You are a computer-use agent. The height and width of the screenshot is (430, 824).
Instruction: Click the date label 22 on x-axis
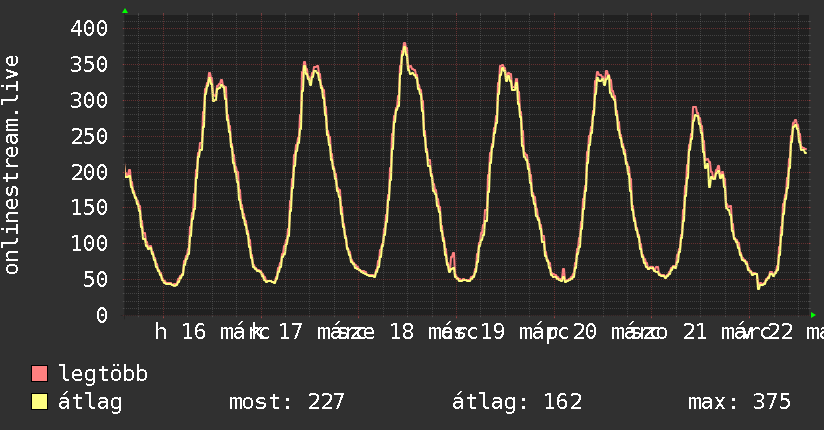[x=781, y=332]
